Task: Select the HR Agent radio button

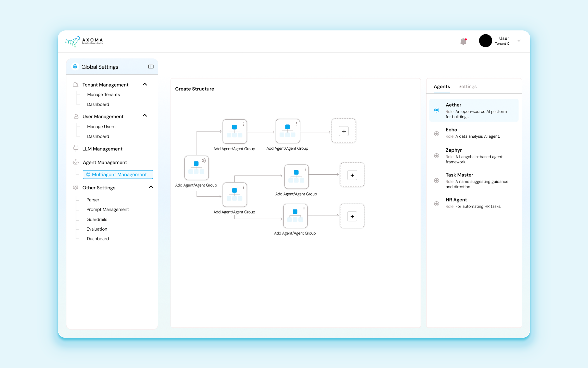Action: [436, 204]
